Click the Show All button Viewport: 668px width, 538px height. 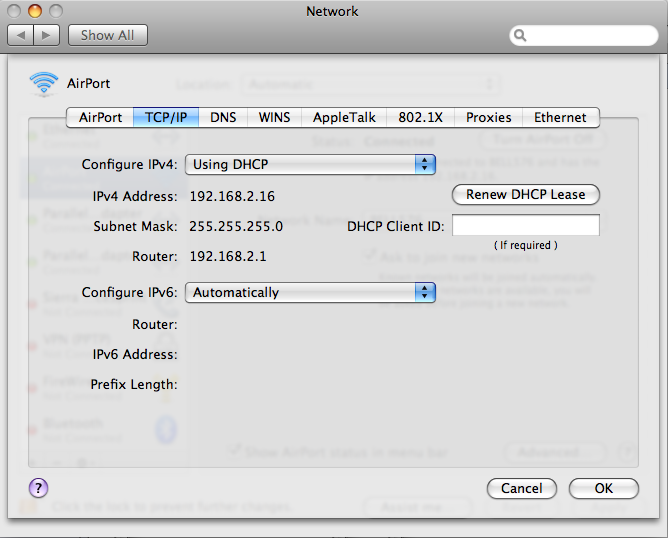tap(108, 35)
